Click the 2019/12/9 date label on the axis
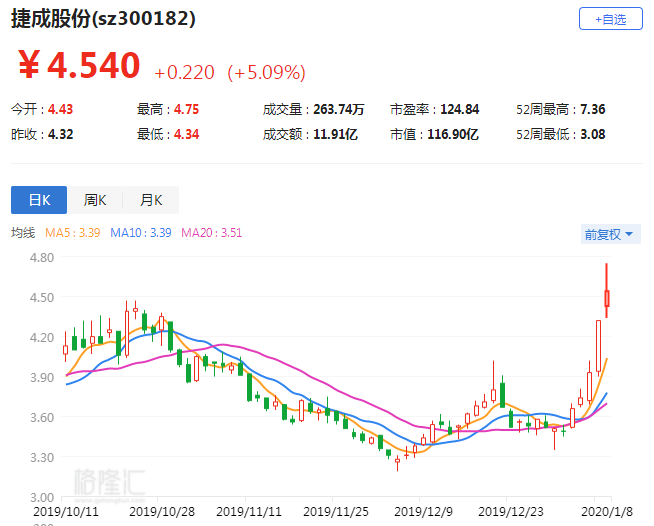 pos(423,511)
